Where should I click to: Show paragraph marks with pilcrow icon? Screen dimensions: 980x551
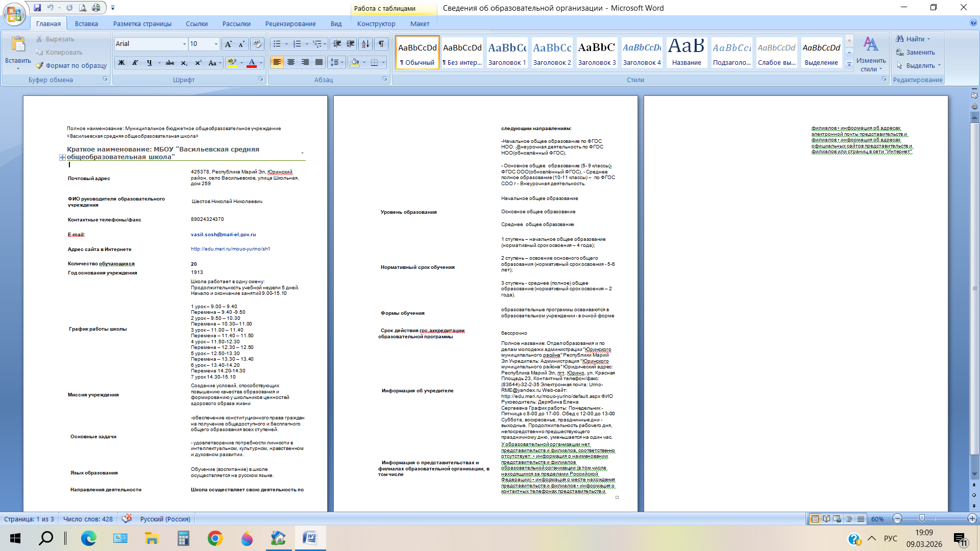tap(381, 44)
